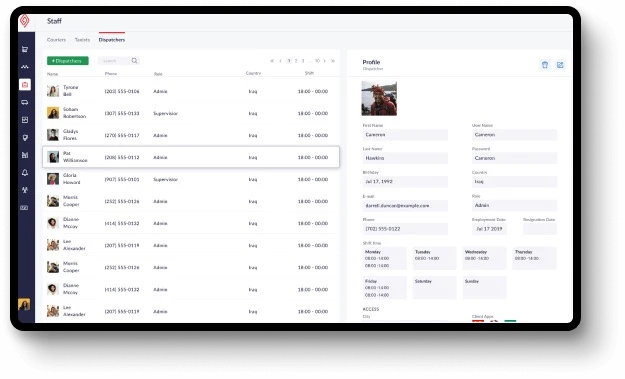This screenshot has height=379, width=625.
Task: Select the Friday shift box
Action: coord(384,288)
